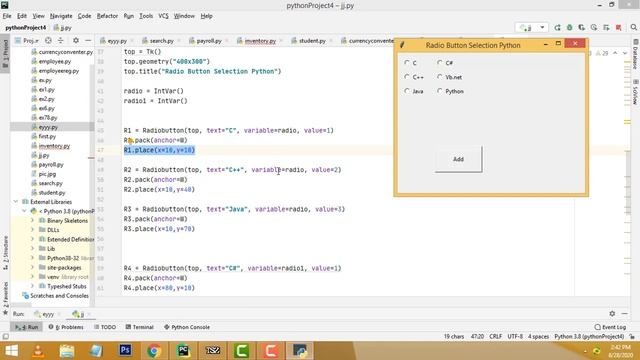Select inventory.py in project tree
The image size is (640, 360).
pos(54,146)
